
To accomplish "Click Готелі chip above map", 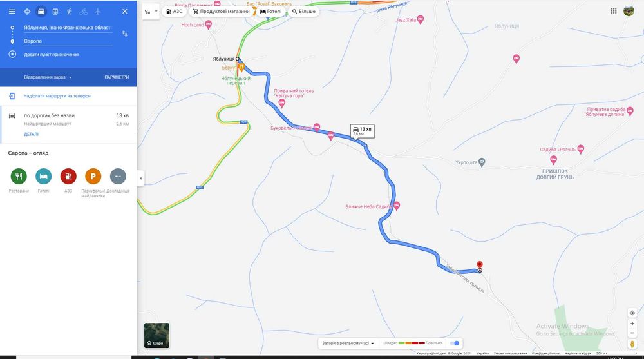I will pos(270,12).
